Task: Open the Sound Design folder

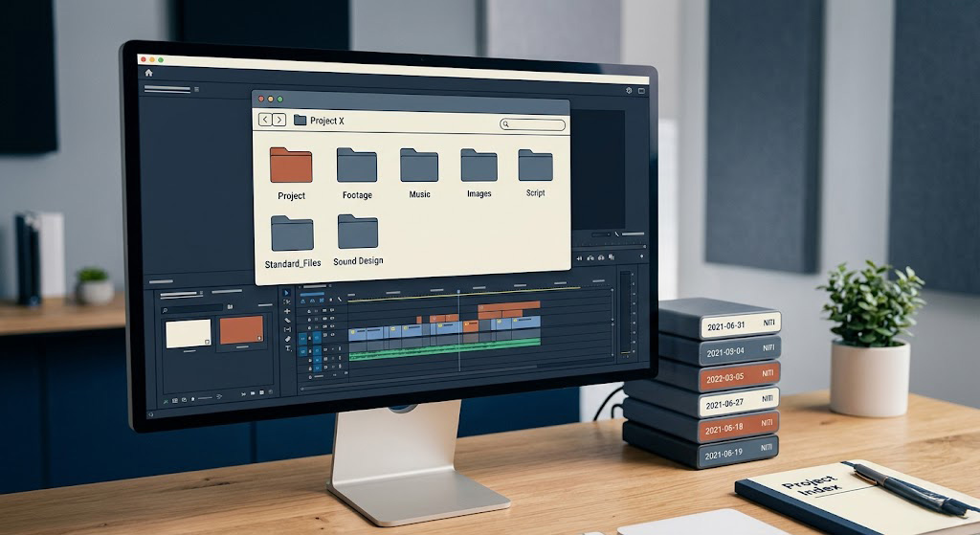Action: pos(358,232)
